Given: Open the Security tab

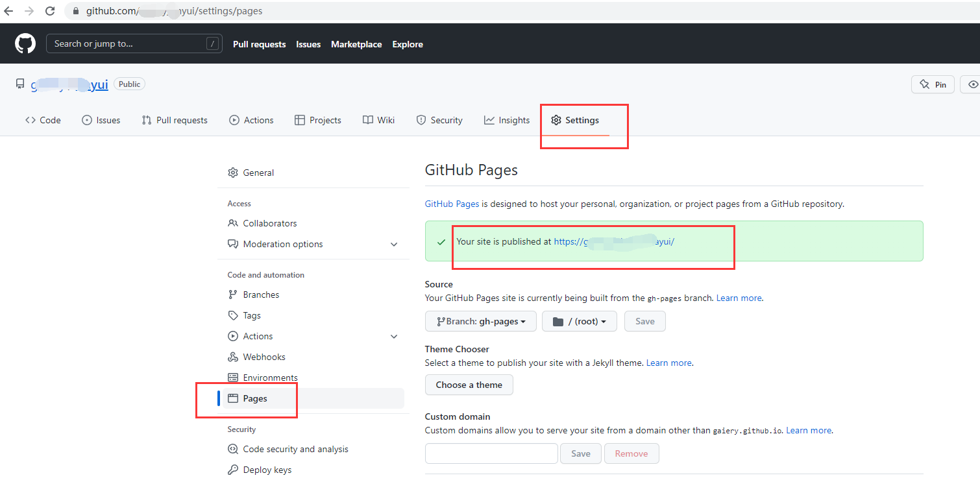Looking at the screenshot, I should coord(439,120).
